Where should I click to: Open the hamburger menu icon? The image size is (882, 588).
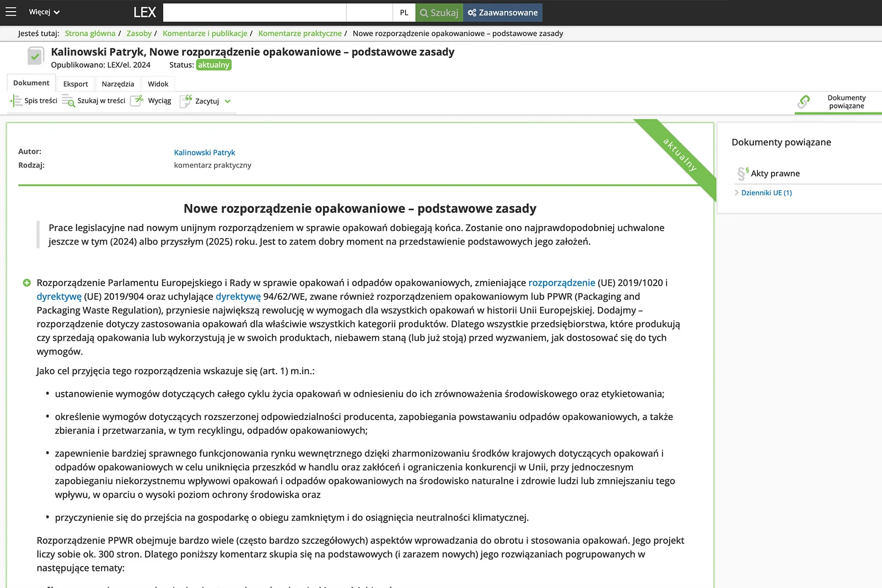11,12
